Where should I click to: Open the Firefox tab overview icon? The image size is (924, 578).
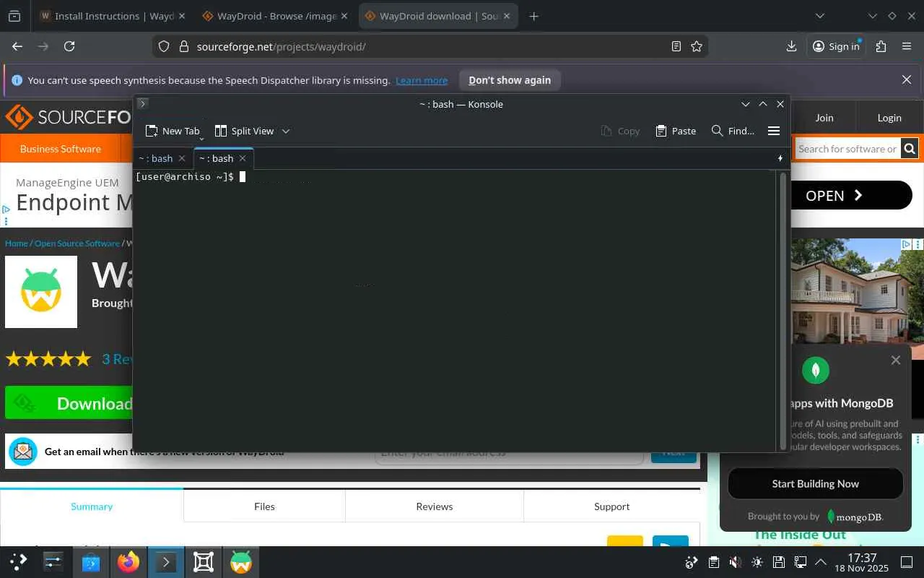14,16
